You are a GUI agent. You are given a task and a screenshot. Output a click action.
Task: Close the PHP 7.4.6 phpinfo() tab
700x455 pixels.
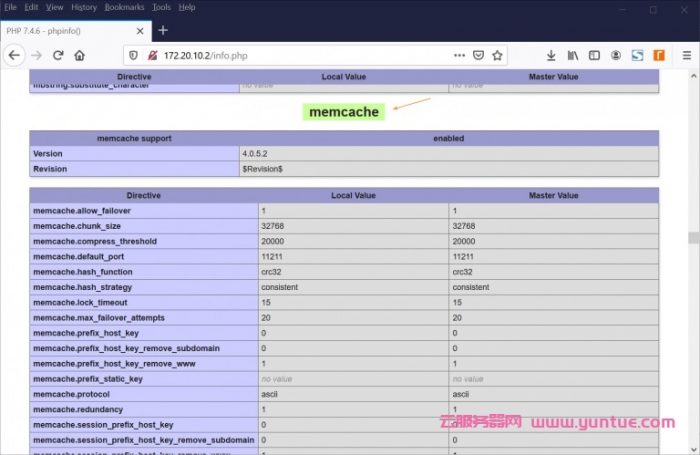click(137, 30)
